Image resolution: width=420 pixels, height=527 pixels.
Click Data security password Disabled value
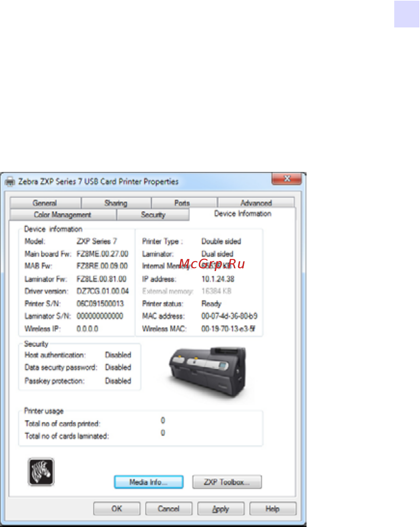(x=118, y=367)
